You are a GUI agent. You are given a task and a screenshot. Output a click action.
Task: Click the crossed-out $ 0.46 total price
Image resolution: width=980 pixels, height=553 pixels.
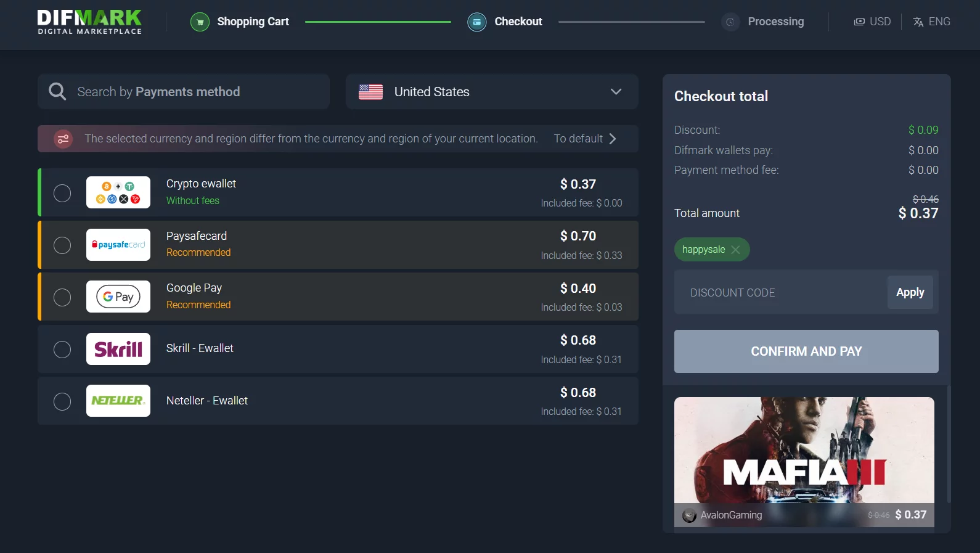[x=926, y=199]
